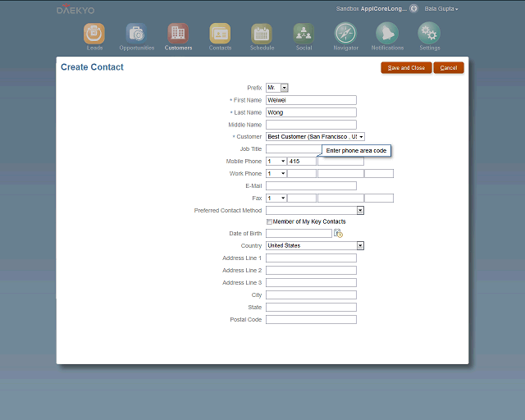Click the City field
Viewport: 525px width, 420px height.
311,294
